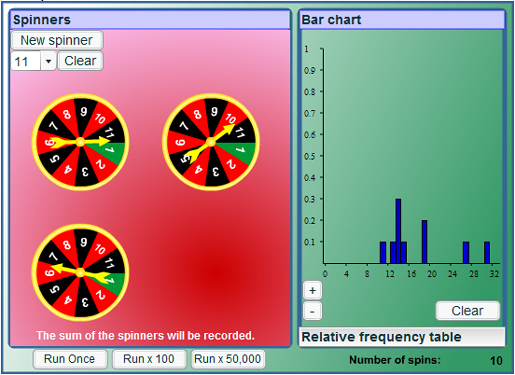Viewport: 515px width, 375px height.
Task: Click the bar near 27 on the chart
Action: coord(466,252)
